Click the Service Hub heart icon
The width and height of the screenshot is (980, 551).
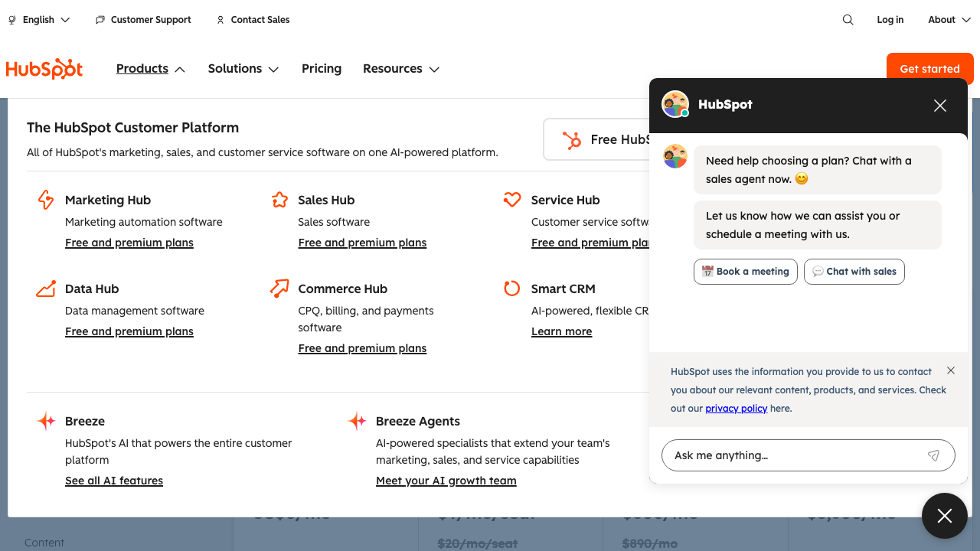click(512, 199)
